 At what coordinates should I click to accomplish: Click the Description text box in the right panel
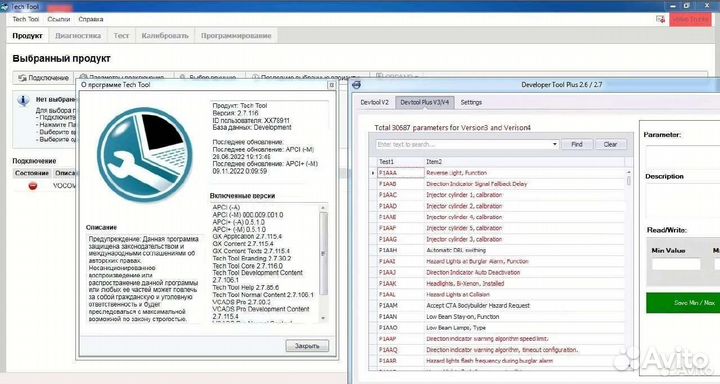(x=683, y=200)
